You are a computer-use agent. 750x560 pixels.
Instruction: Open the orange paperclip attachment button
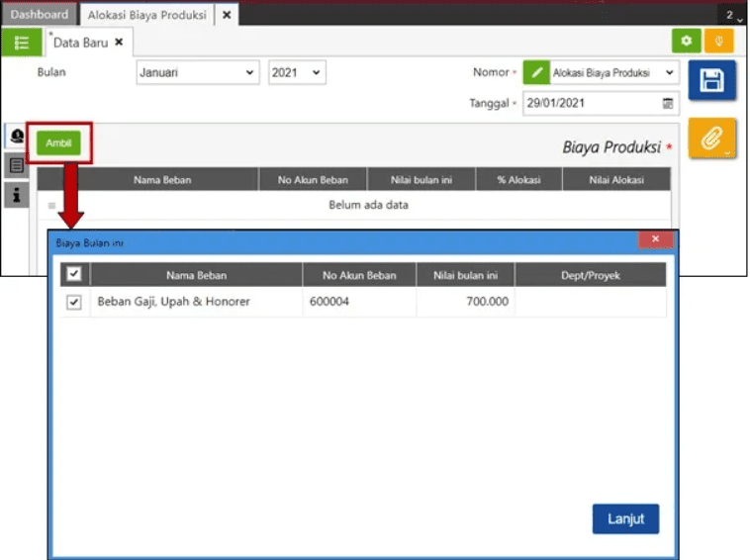[711, 140]
